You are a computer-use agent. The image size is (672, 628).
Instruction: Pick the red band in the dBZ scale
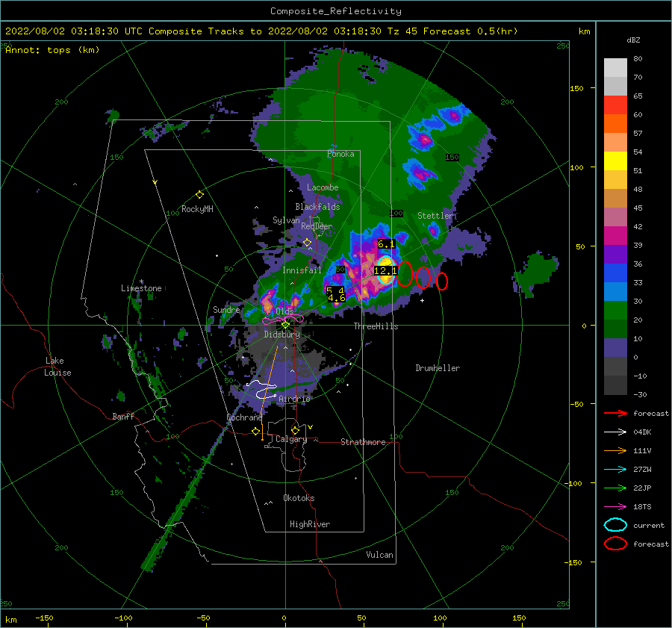(615, 105)
